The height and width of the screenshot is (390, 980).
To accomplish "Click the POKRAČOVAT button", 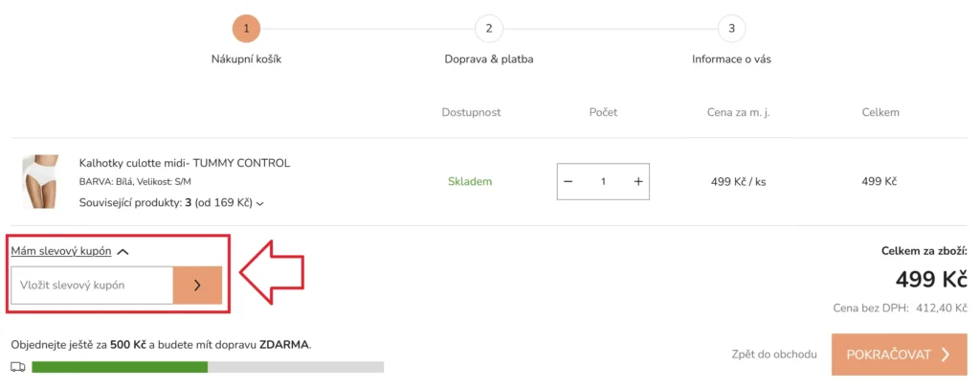I will [899, 355].
